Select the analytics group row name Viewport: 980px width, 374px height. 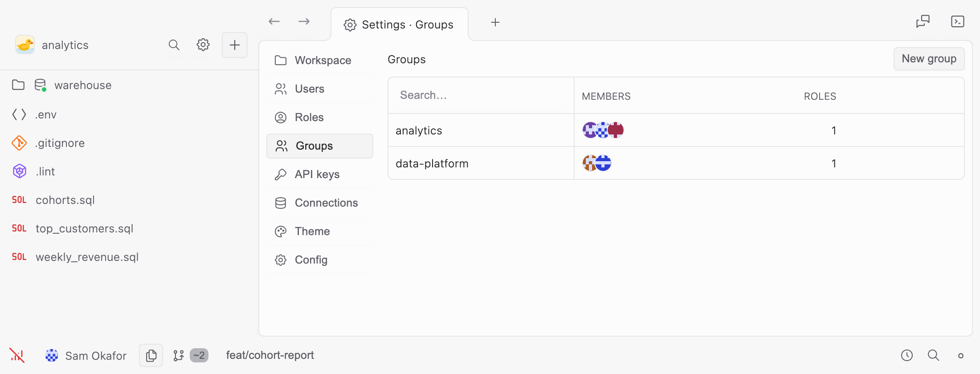pyautogui.click(x=419, y=130)
